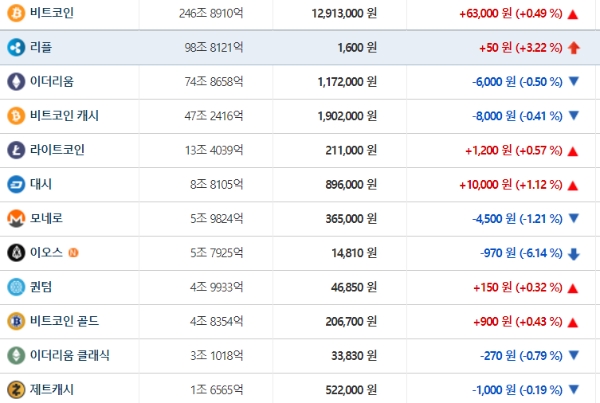Viewport: 600px width, 403px height.
Task: Open the 비트코인 캐시 coin name link
Action: [64, 116]
